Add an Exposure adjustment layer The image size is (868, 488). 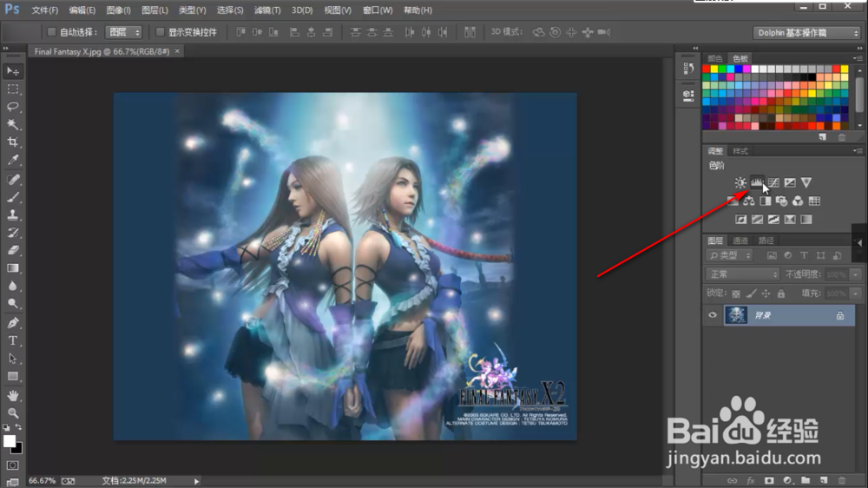(790, 182)
